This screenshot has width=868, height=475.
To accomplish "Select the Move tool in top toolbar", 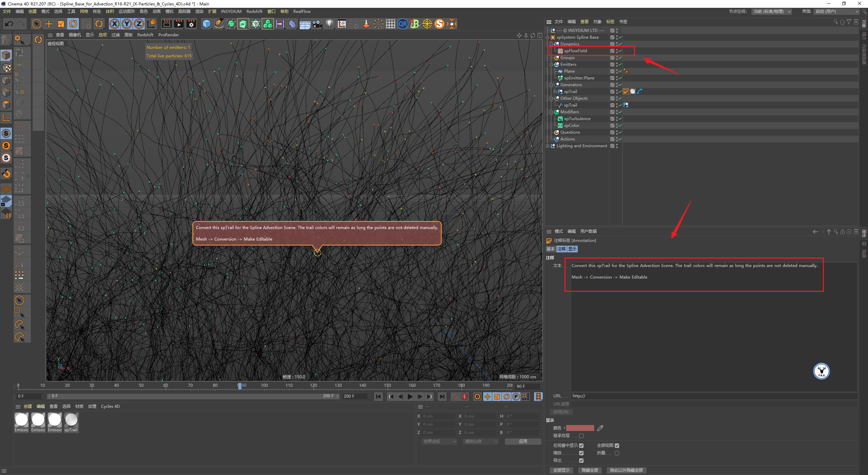I will (x=49, y=24).
